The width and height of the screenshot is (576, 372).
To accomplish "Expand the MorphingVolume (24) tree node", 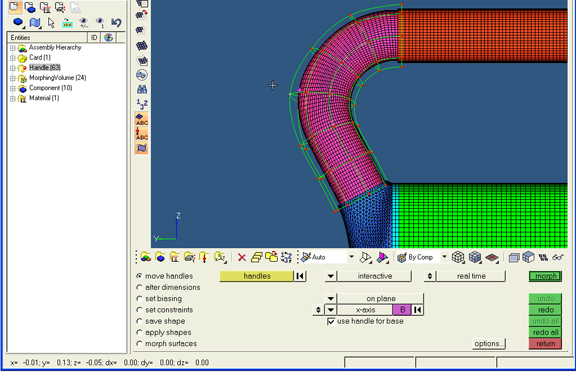I will click(x=12, y=78).
